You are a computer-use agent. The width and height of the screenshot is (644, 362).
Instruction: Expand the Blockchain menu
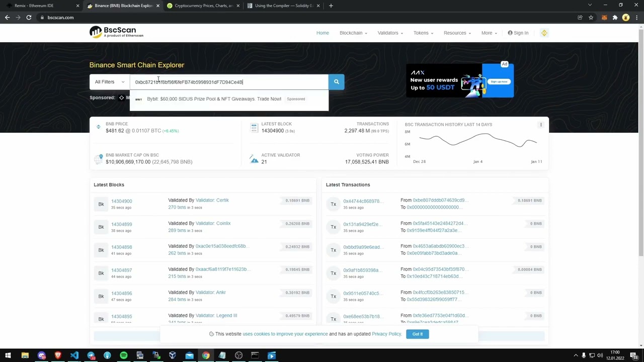(x=353, y=33)
